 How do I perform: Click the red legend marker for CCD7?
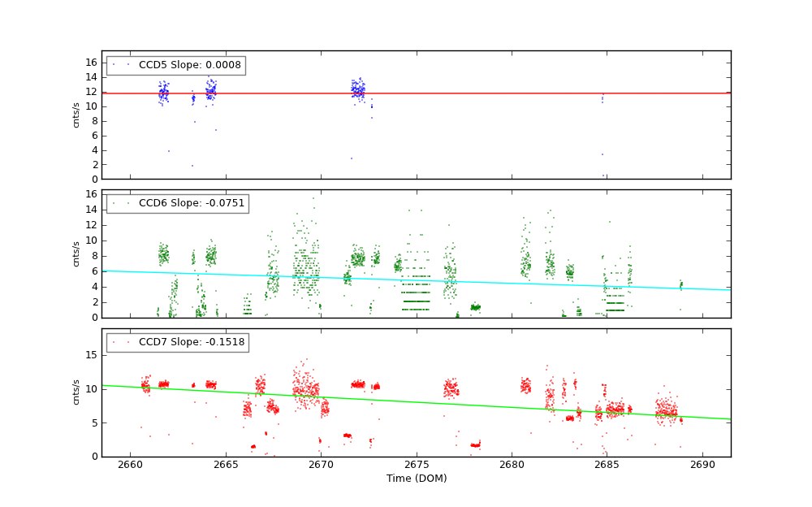coord(121,342)
